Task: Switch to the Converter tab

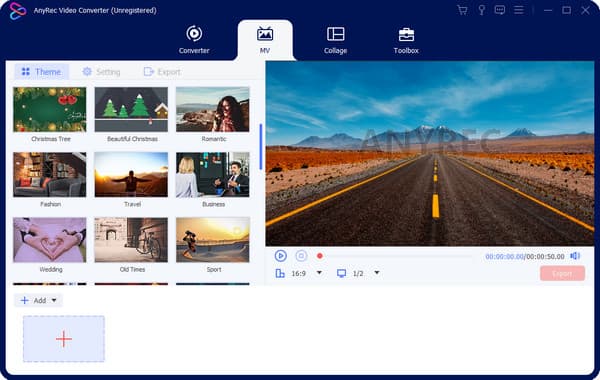Action: coord(194,40)
